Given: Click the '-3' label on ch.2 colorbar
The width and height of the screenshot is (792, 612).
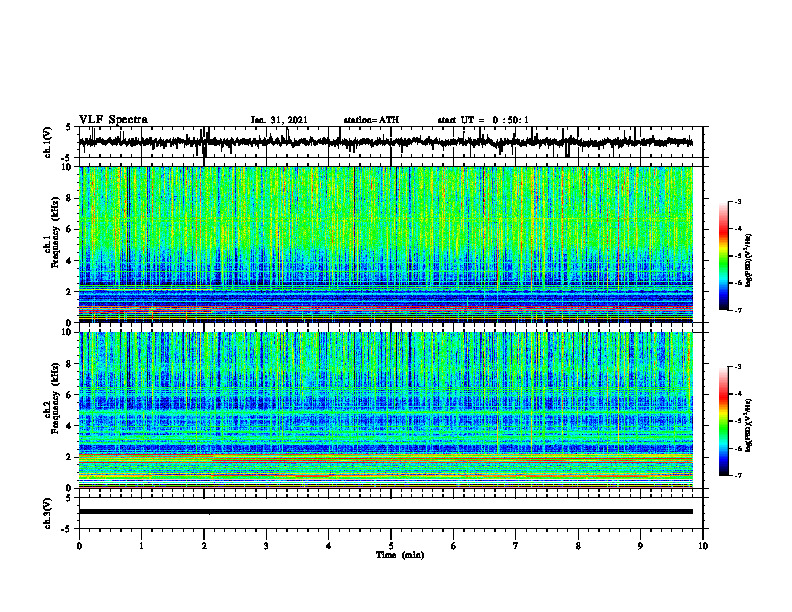Looking at the screenshot, I should (x=737, y=367).
